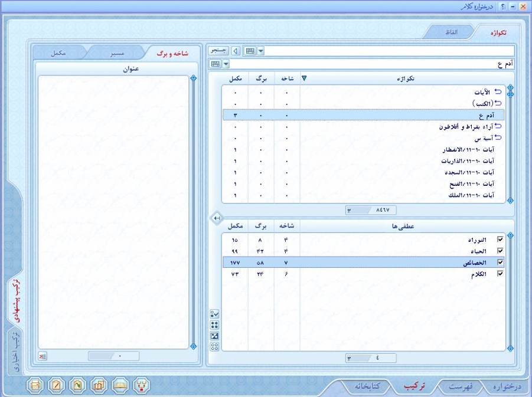Viewport: 532px width, 397px height.
Task: Open the virtual keyboard beside the آدم ع field
Action: [215, 64]
